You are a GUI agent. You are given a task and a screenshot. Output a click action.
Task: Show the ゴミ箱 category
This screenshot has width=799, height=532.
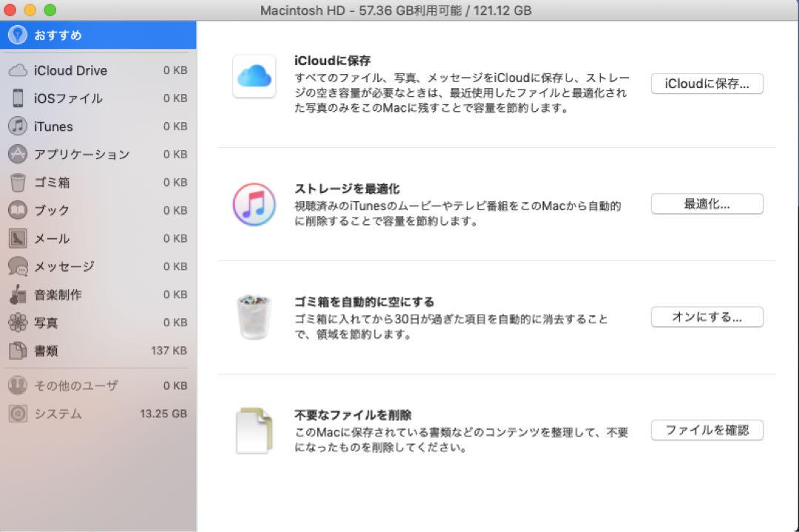pos(98,183)
